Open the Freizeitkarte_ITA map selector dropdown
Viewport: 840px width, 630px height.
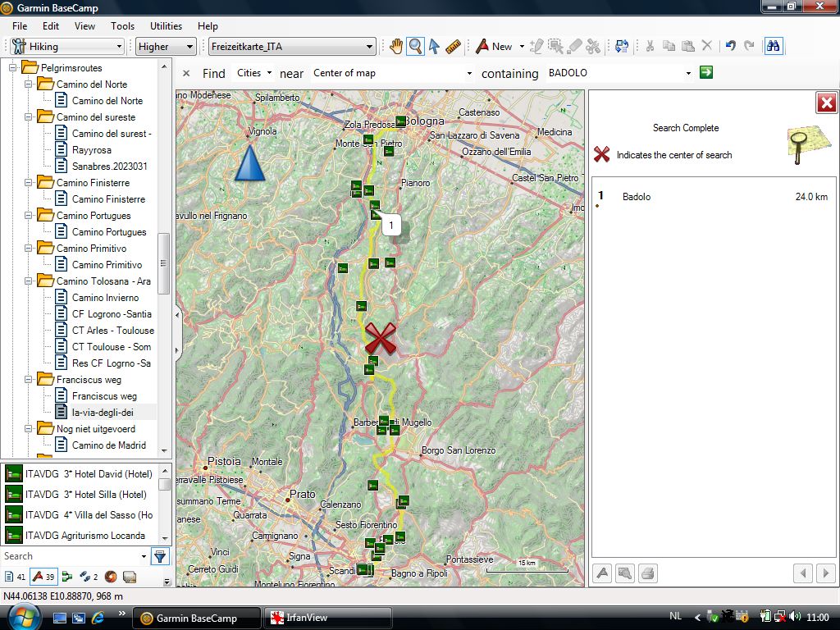(291, 47)
